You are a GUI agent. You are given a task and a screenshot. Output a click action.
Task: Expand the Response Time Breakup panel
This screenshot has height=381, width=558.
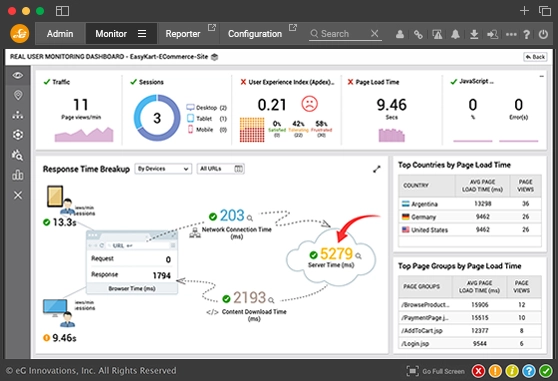377,169
